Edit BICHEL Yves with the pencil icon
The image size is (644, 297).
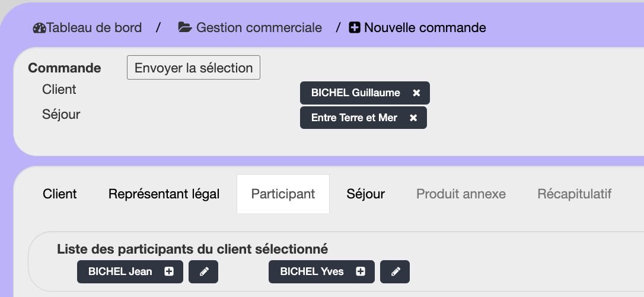(395, 271)
